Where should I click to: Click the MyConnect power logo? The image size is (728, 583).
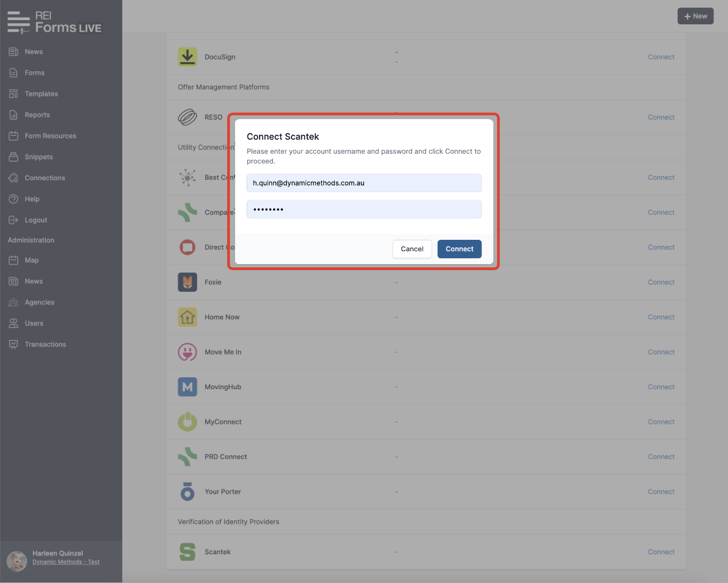point(188,422)
